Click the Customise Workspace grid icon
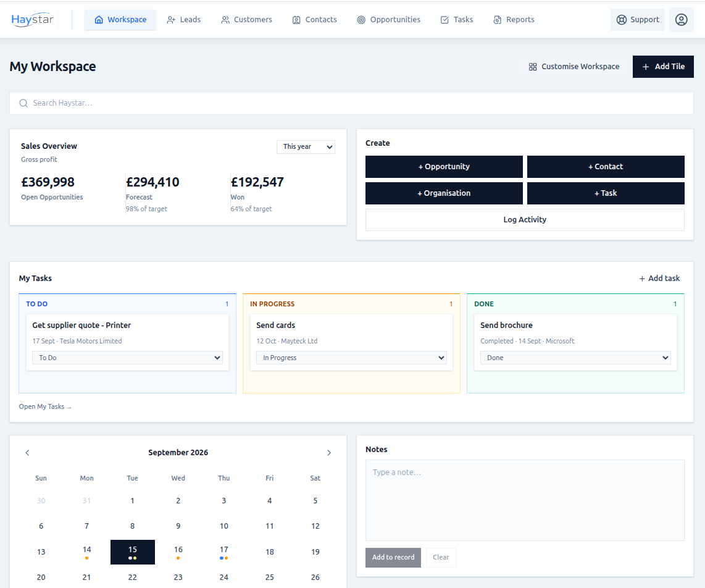The image size is (705, 588). click(533, 67)
